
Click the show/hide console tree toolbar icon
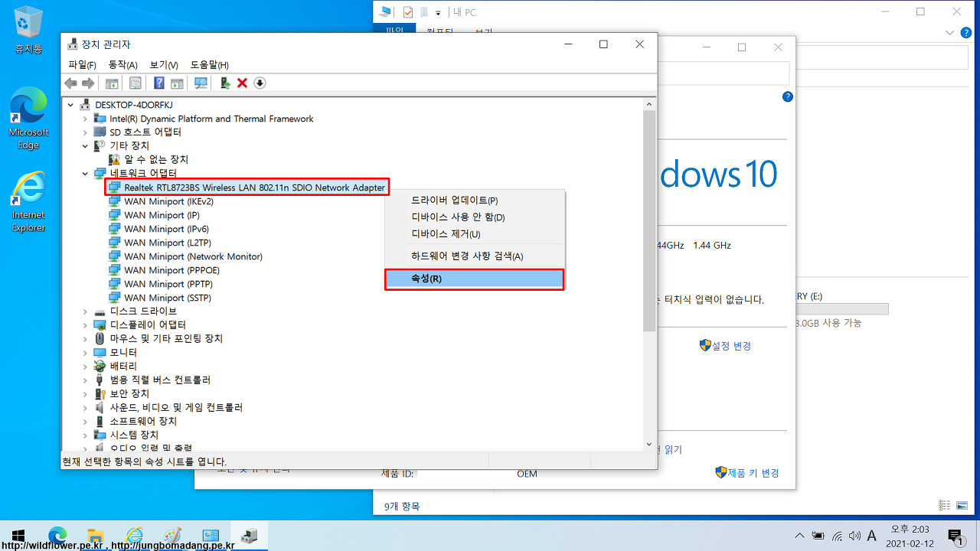112,83
